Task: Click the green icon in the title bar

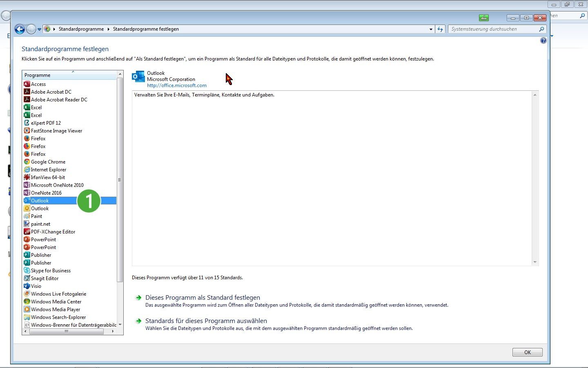Action: (483, 18)
